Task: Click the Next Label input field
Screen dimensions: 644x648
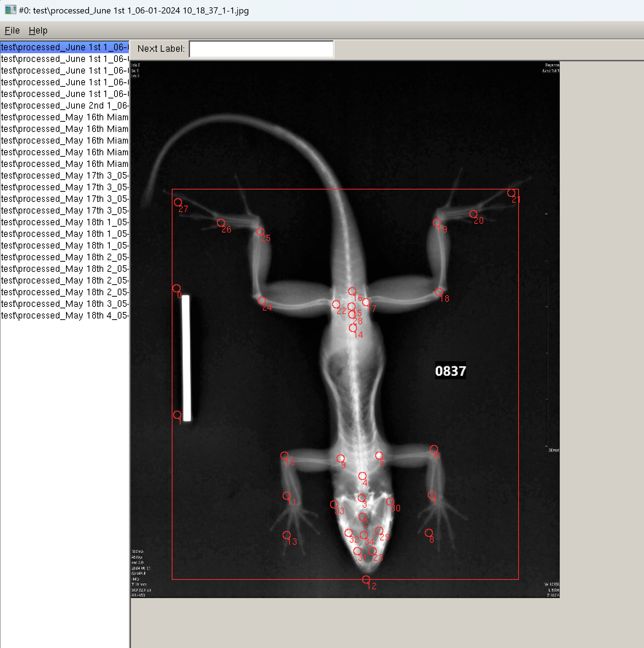Action: click(x=261, y=49)
